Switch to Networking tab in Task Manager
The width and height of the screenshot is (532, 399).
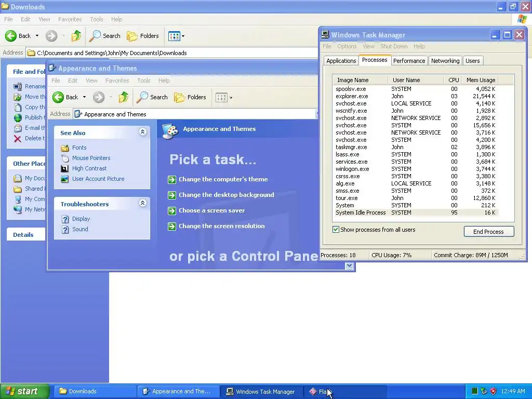(445, 61)
